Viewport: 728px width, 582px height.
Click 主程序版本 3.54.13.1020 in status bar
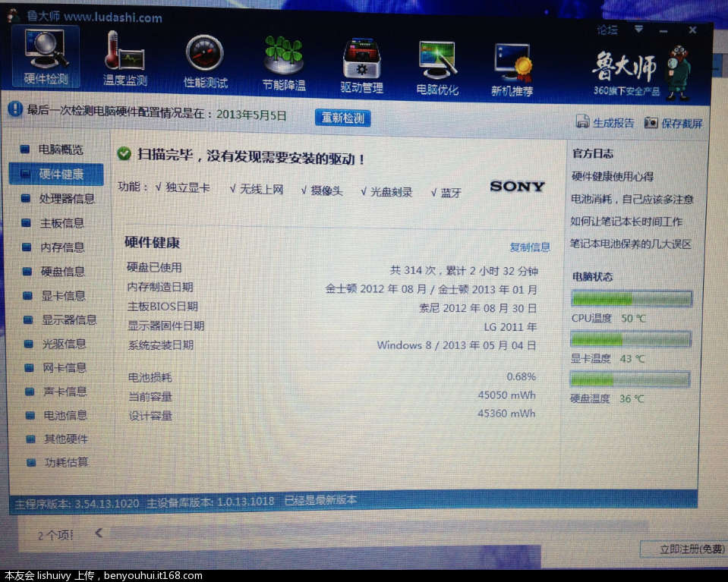point(77,504)
